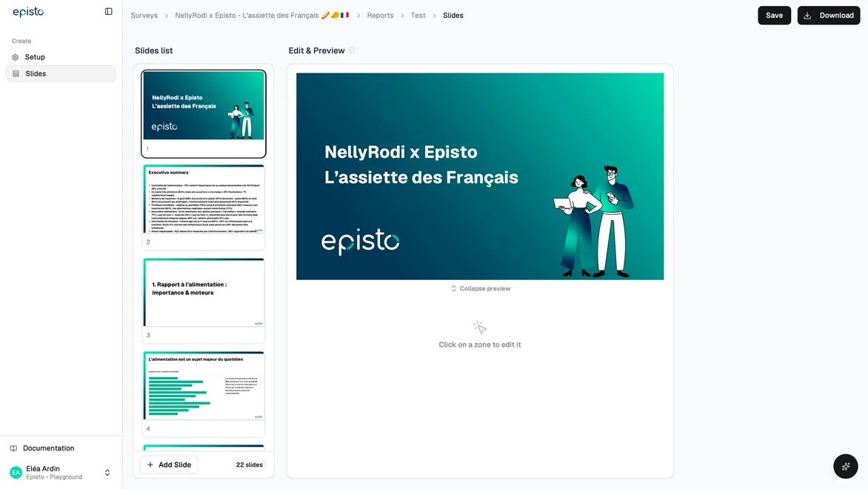This screenshot has height=489, width=868.
Task: Click the Click on a zone hint
Action: point(480,345)
